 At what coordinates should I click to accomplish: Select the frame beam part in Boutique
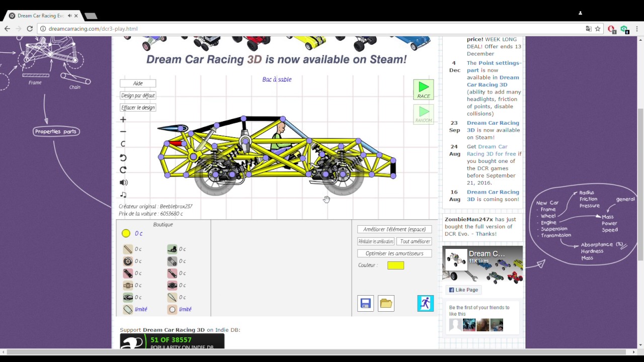(128, 249)
